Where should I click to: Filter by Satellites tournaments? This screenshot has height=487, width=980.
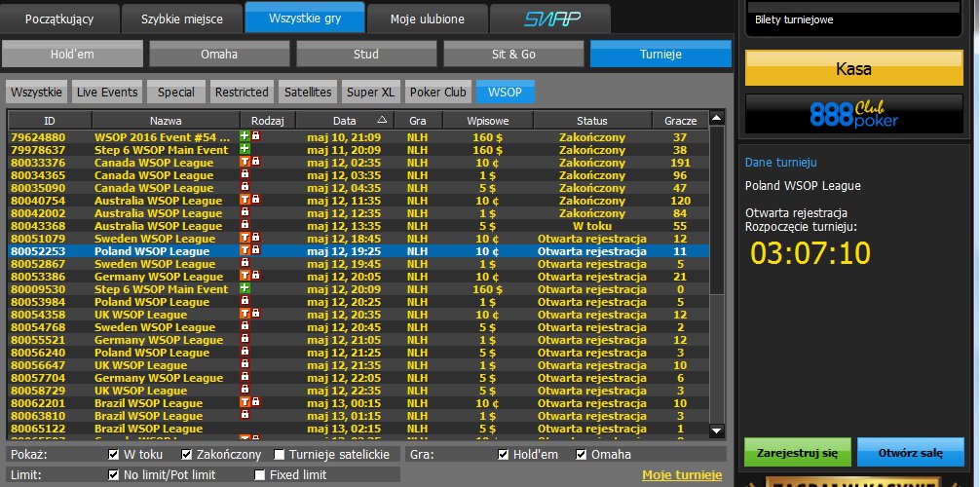pos(308,92)
